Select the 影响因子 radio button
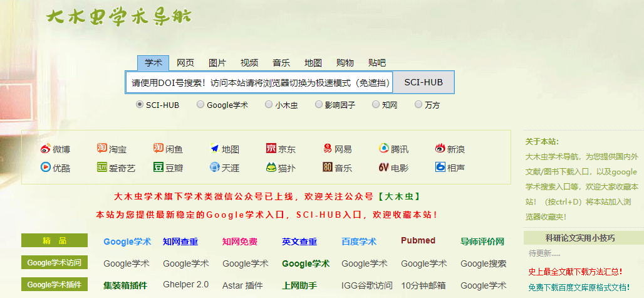This screenshot has height=298, width=644. pyautogui.click(x=318, y=104)
